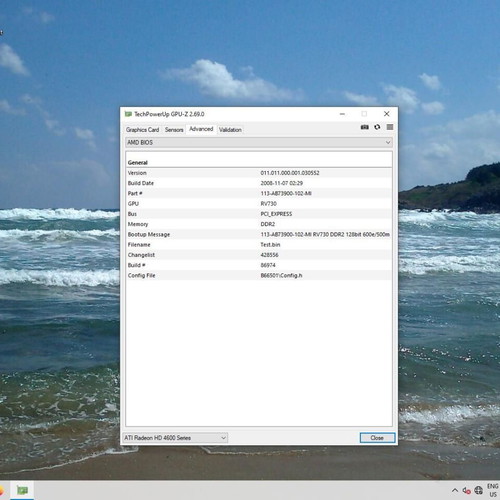Click the Close button
Image resolution: width=500 pixels, height=500 pixels.
[377, 438]
